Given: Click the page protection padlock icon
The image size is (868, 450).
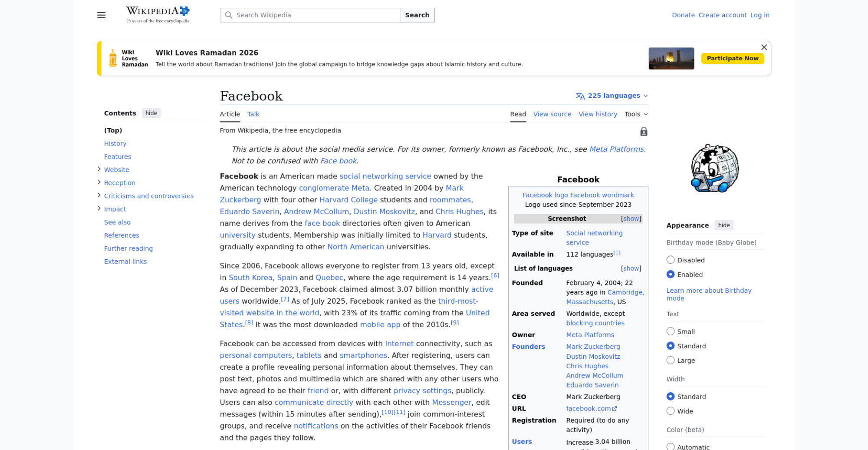Looking at the screenshot, I should pyautogui.click(x=644, y=132).
